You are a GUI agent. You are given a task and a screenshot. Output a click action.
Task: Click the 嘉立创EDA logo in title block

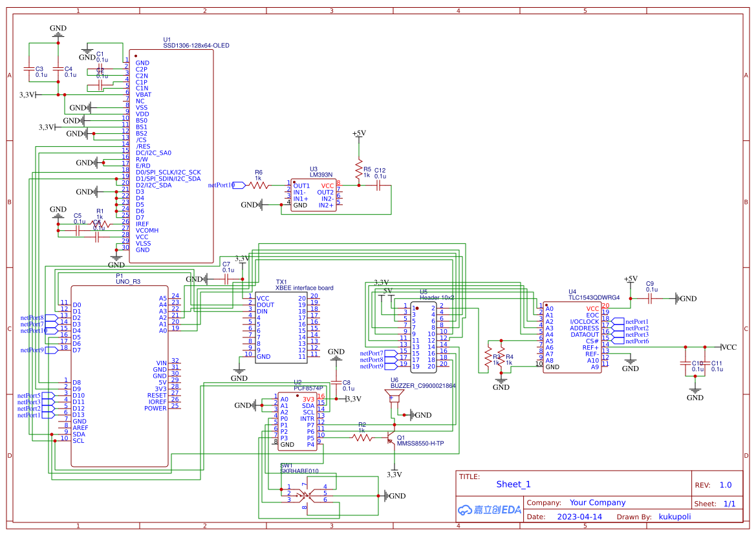point(488,510)
